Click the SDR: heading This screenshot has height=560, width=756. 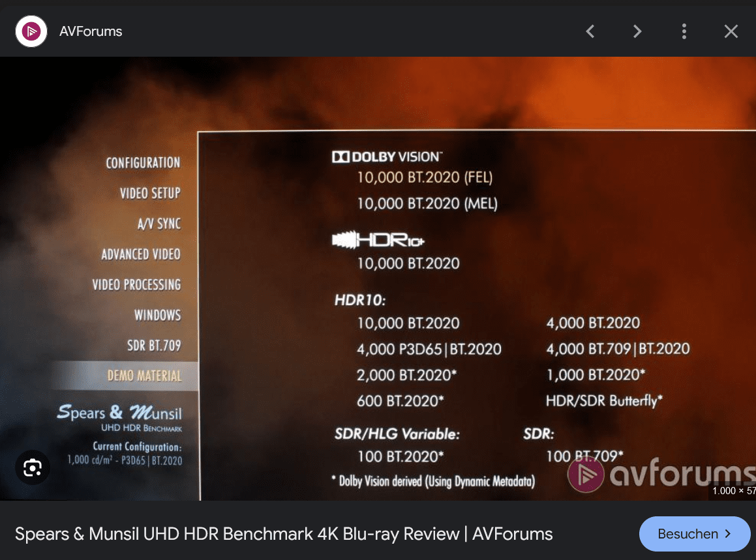(539, 434)
